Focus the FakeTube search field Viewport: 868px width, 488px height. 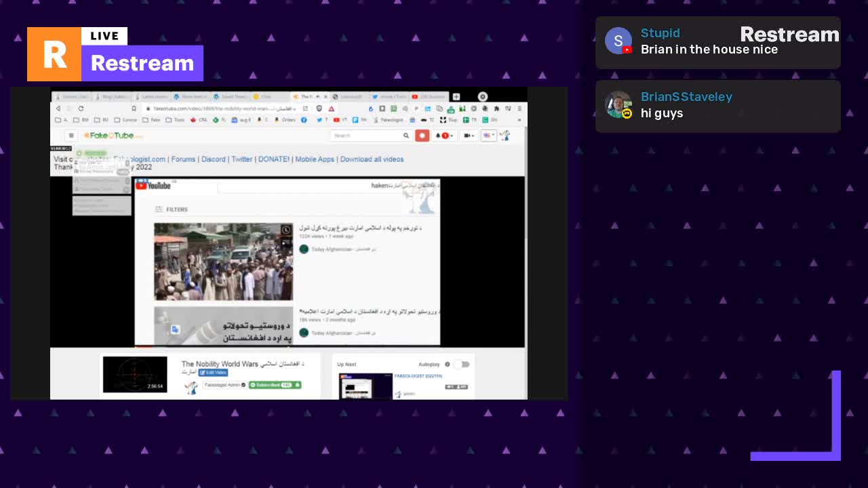(x=366, y=136)
